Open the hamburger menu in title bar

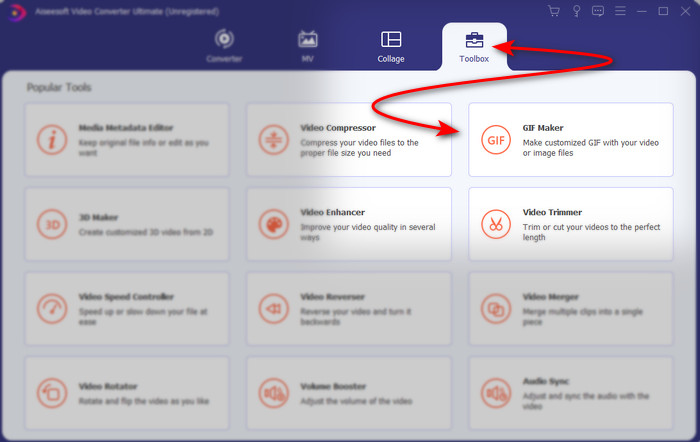pos(619,11)
